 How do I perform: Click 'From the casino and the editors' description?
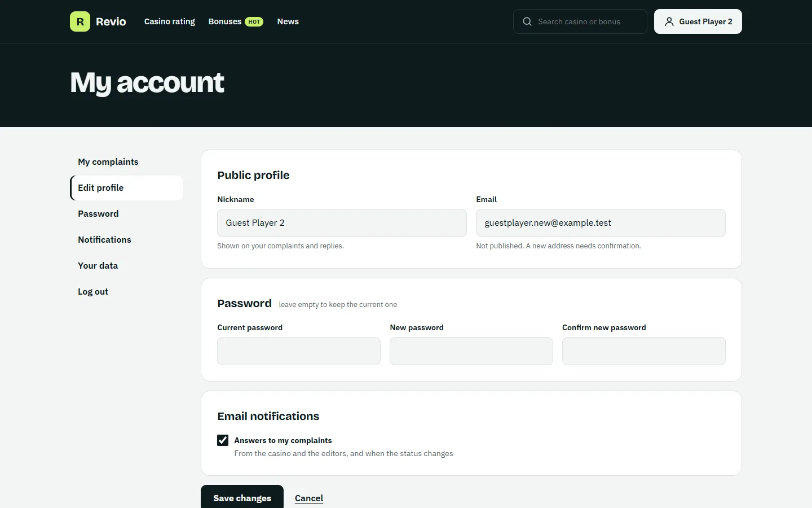[344, 454]
